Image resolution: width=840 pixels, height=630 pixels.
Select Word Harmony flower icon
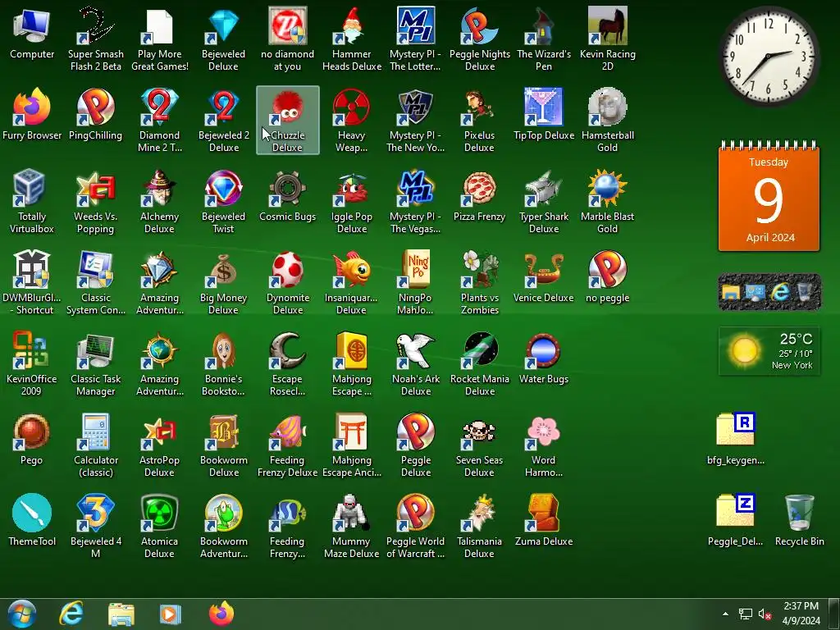(x=543, y=445)
